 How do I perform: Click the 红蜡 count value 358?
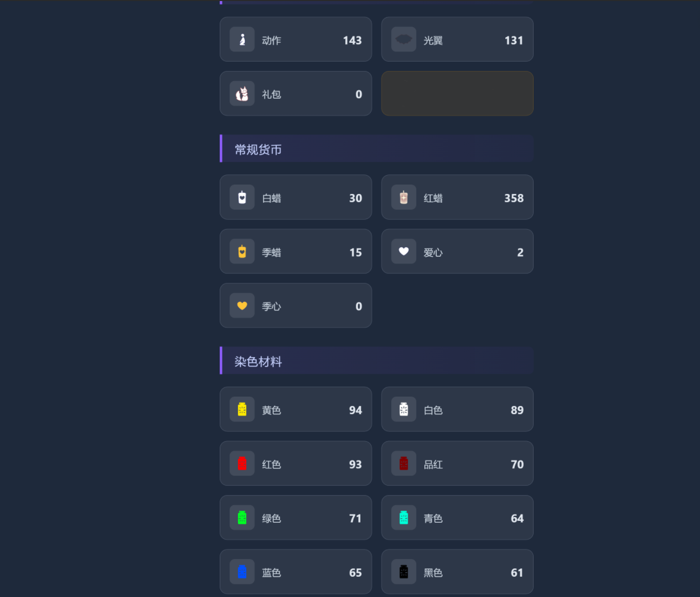click(514, 198)
